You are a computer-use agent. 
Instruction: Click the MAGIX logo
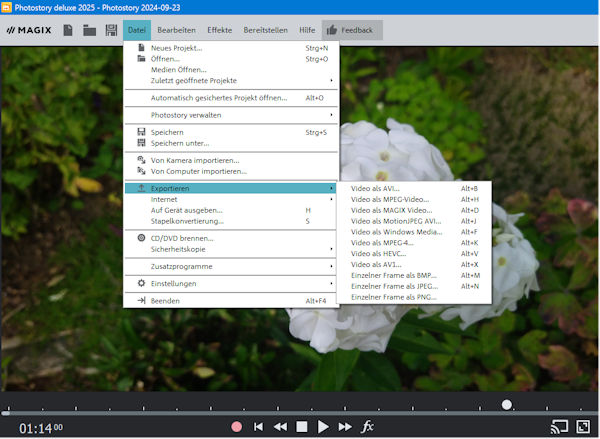29,30
